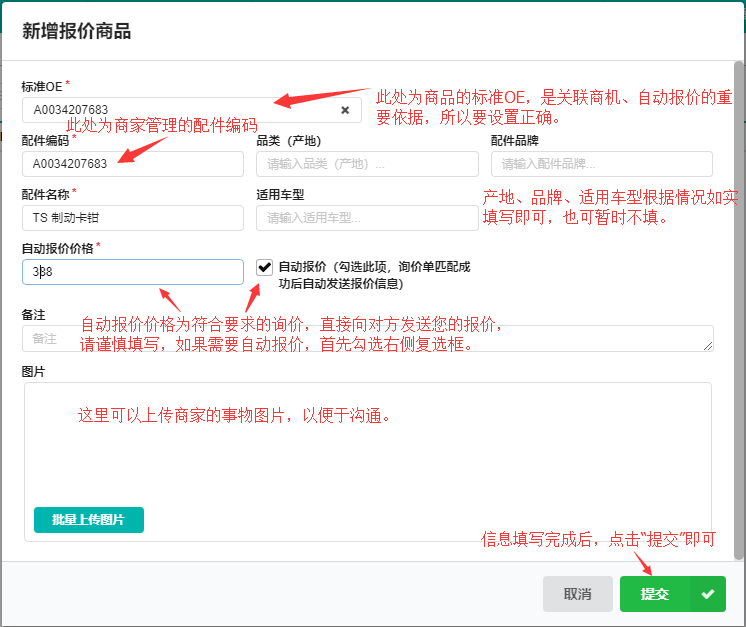The width and height of the screenshot is (746, 627).
Task: Click the 取消 button
Action: [x=577, y=594]
